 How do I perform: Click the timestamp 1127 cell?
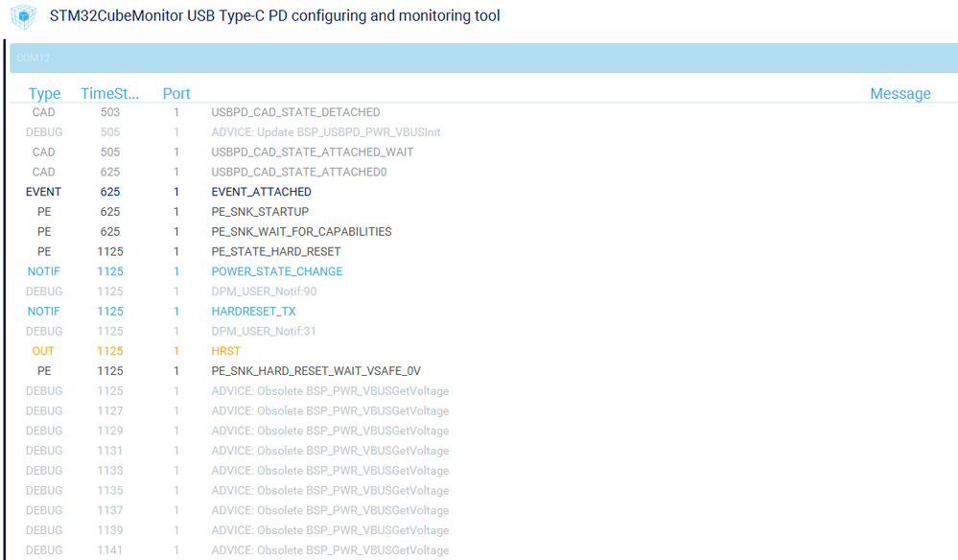[x=110, y=411]
